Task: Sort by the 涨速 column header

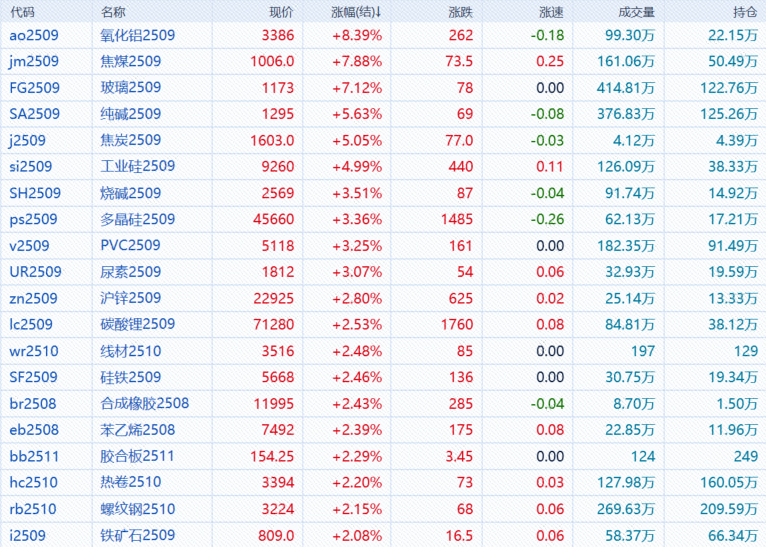Action: click(x=551, y=12)
